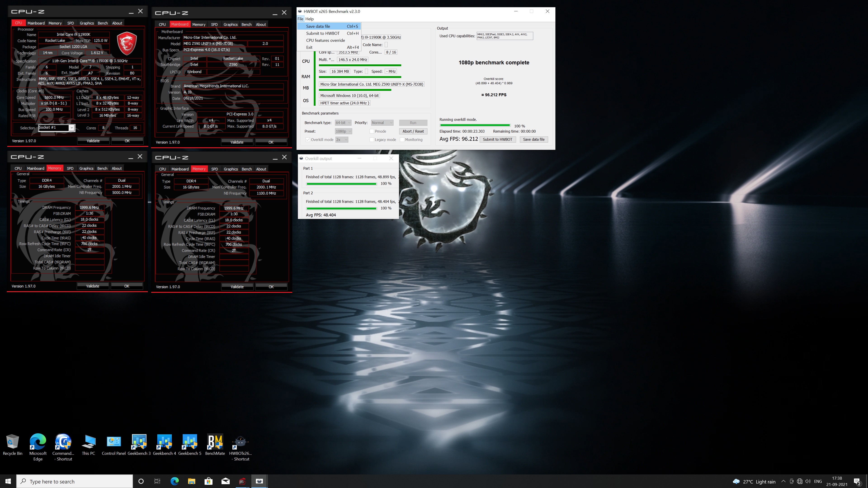Open Recycle Bin desktop icon

(x=12, y=445)
